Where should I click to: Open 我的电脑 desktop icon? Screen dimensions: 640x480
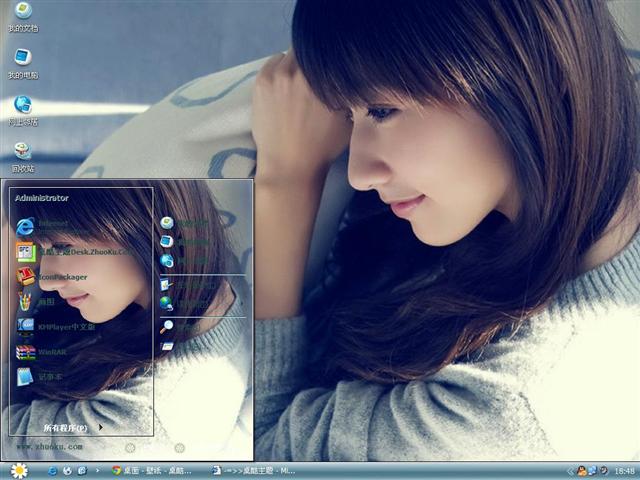click(23, 64)
